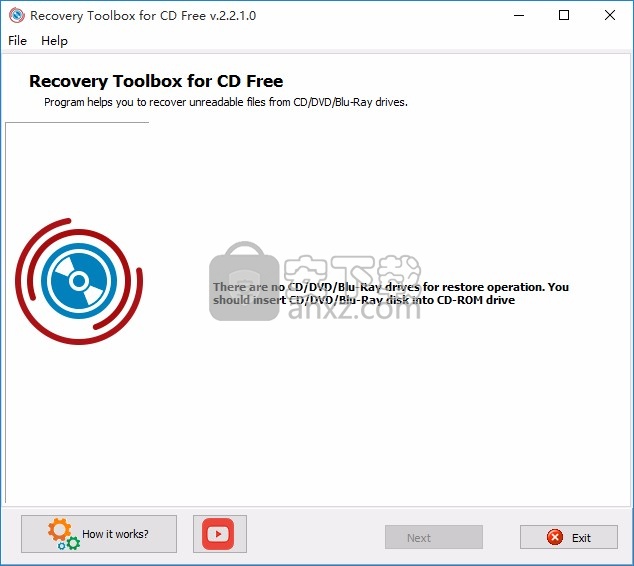Viewport: 634px width, 566px height.
Task: Click the greyed-out Next button
Action: tap(433, 537)
